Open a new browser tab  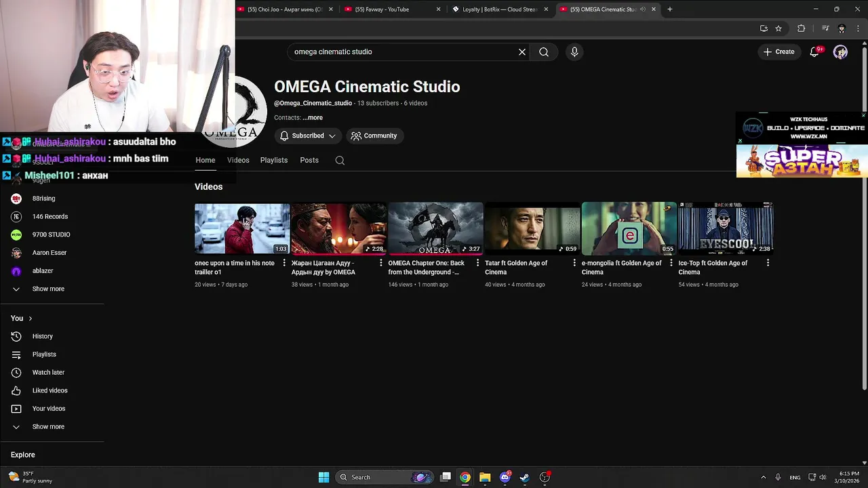pyautogui.click(x=669, y=9)
